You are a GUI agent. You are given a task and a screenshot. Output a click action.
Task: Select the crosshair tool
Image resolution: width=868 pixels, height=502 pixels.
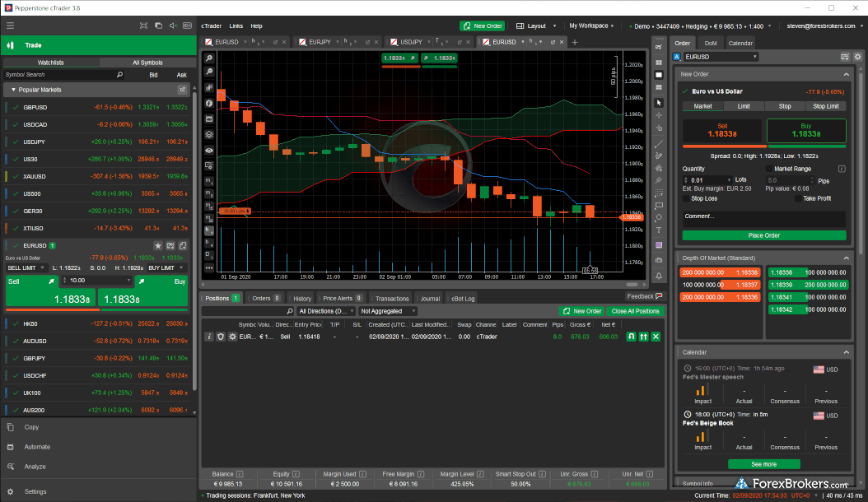pyautogui.click(x=659, y=116)
